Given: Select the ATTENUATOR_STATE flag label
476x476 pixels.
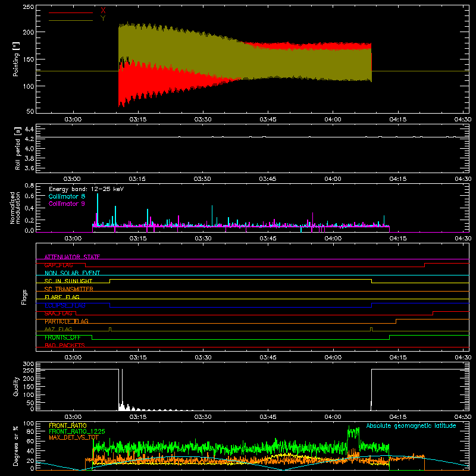Looking at the screenshot, I should [72, 257].
